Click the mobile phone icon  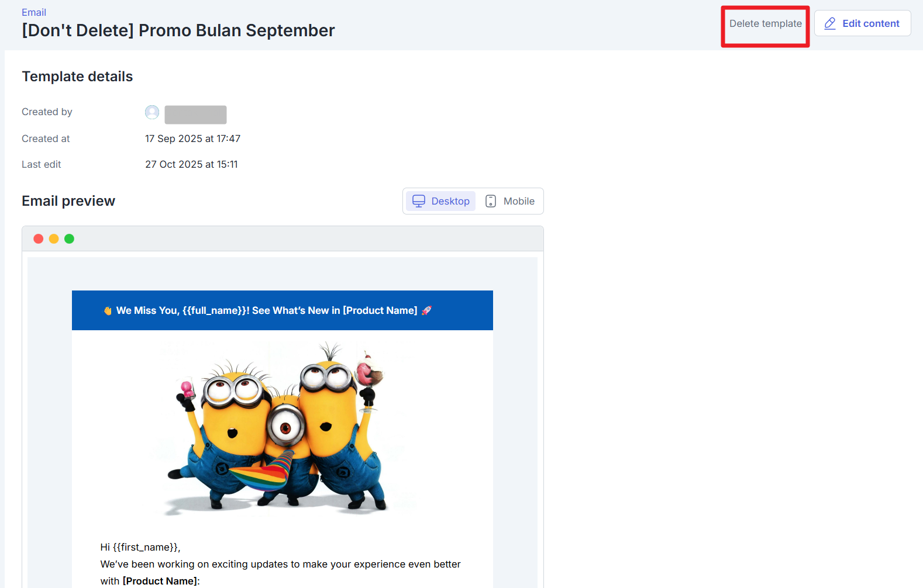[x=491, y=201]
